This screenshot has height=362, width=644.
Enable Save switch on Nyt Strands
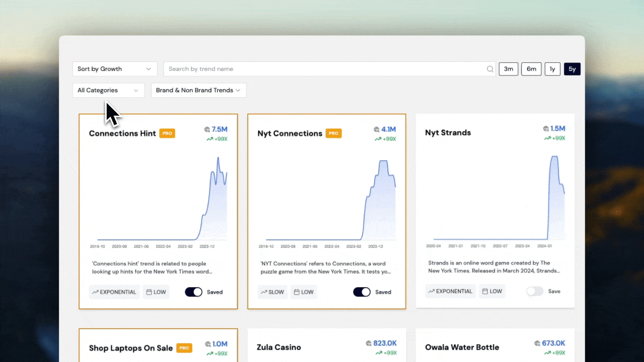click(x=535, y=291)
